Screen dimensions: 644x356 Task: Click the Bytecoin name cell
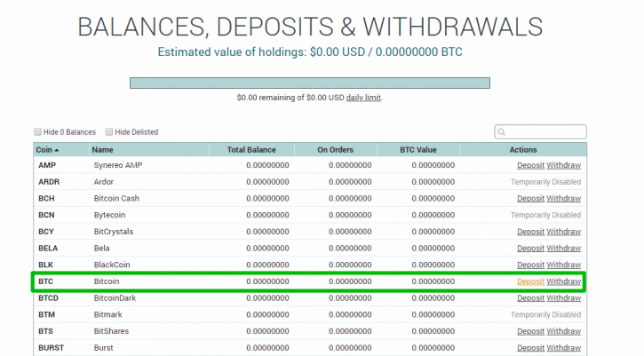tap(109, 215)
